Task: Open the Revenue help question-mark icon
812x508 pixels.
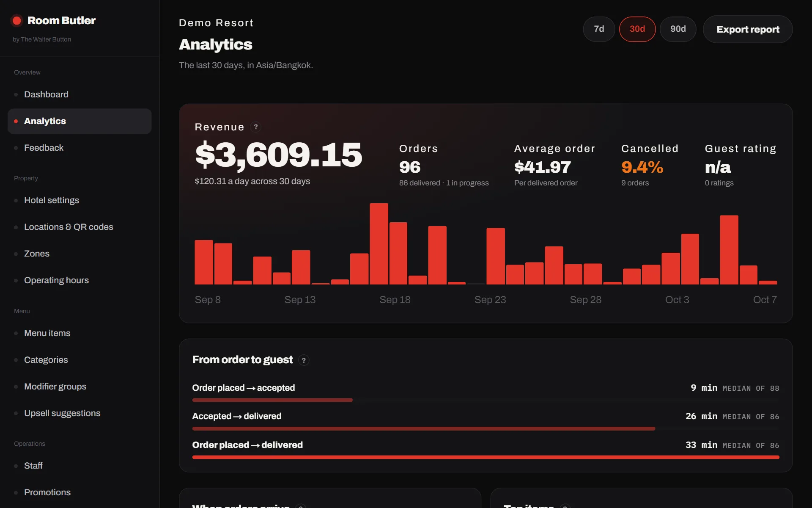Action: [x=255, y=127]
